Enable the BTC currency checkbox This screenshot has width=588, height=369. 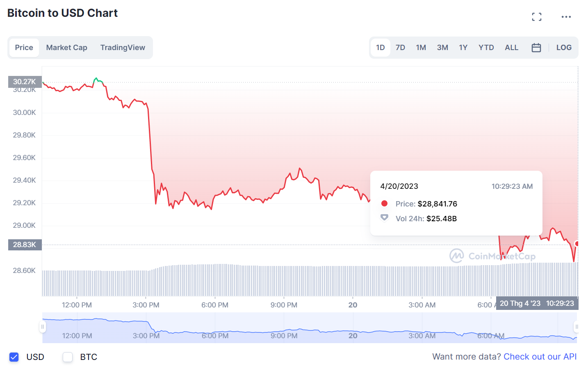[x=68, y=357]
